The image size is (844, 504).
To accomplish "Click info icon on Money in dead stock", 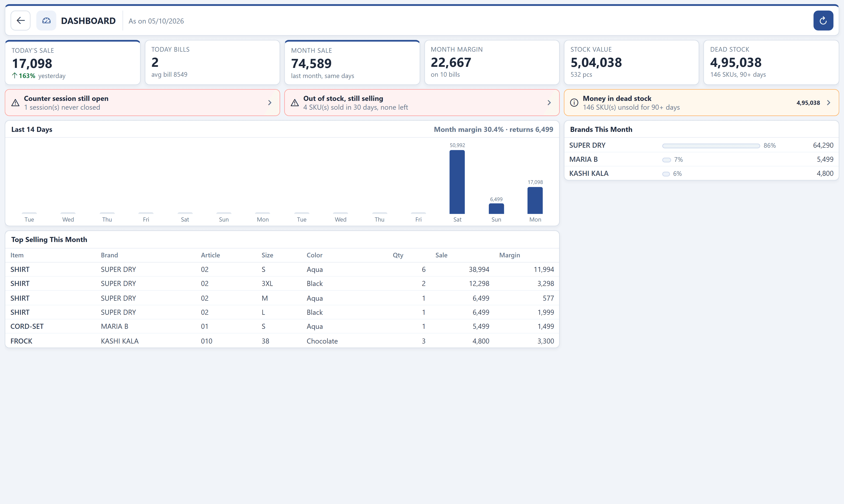I will pyautogui.click(x=574, y=103).
